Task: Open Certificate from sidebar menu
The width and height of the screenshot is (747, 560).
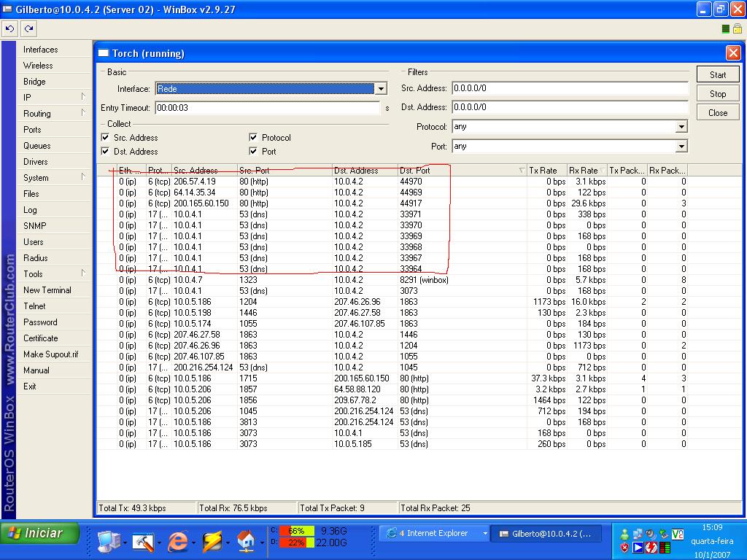Action: point(54,338)
